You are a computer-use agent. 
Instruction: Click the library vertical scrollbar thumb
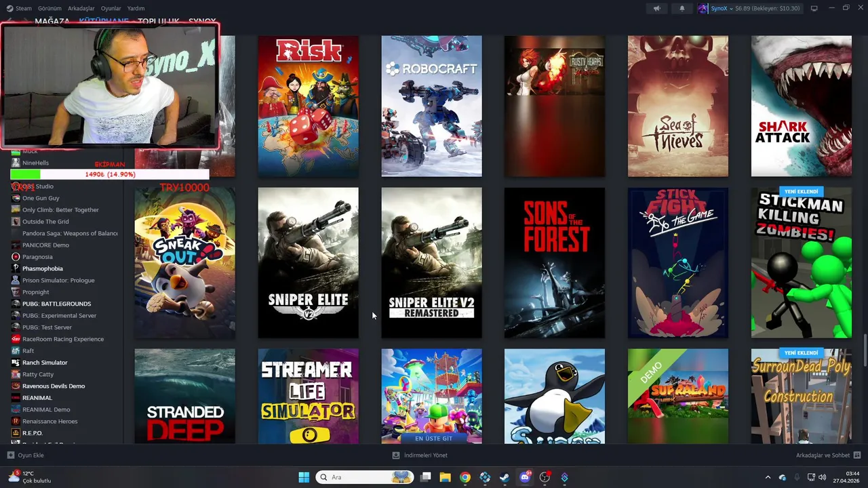tap(864, 350)
